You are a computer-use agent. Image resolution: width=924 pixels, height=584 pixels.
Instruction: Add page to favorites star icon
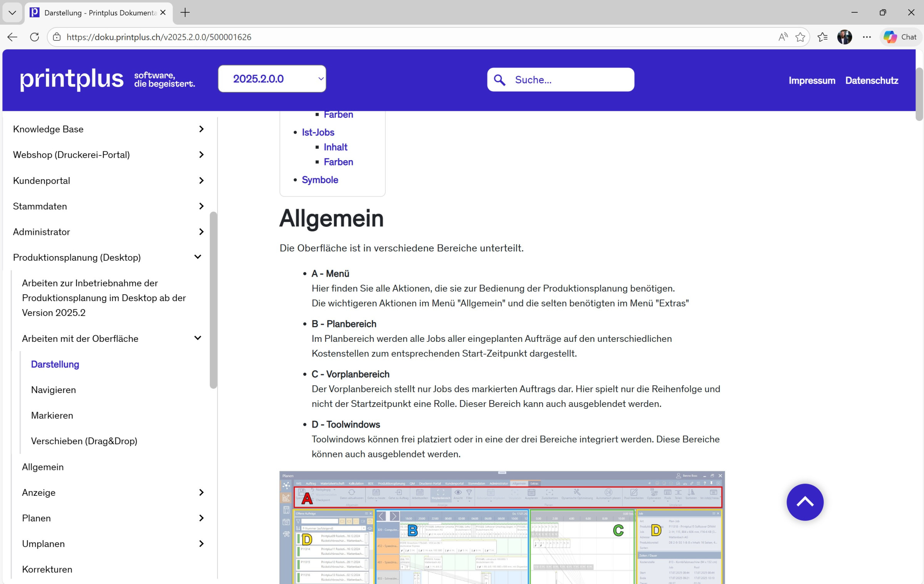click(800, 37)
